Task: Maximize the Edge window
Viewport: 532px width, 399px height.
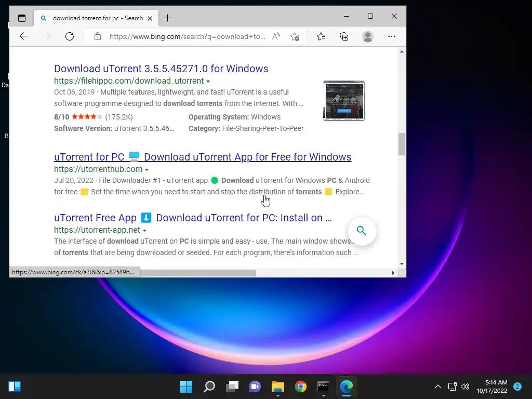Action: (x=370, y=16)
